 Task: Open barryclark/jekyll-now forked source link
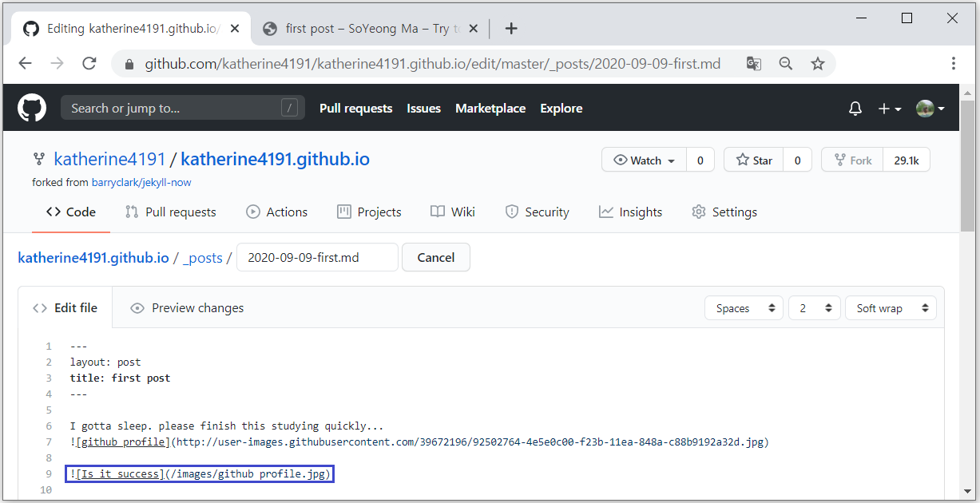coord(141,182)
